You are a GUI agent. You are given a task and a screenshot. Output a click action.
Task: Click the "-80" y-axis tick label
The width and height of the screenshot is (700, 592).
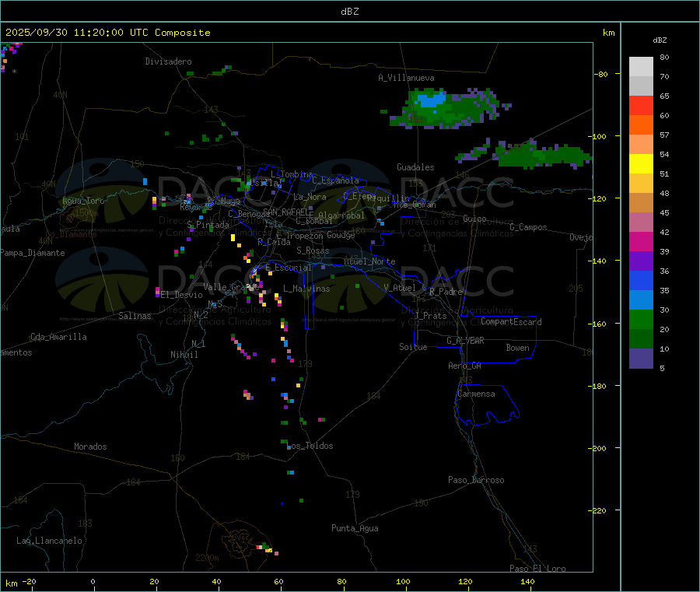tap(600, 74)
